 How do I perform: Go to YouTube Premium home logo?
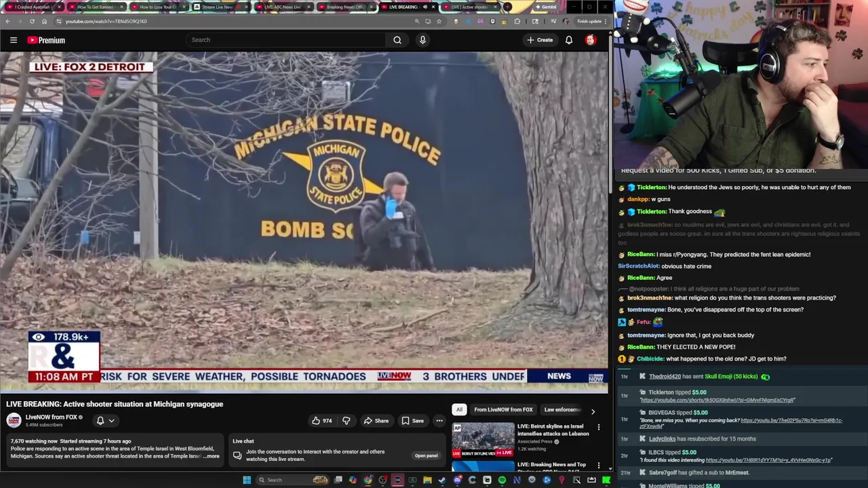point(46,40)
